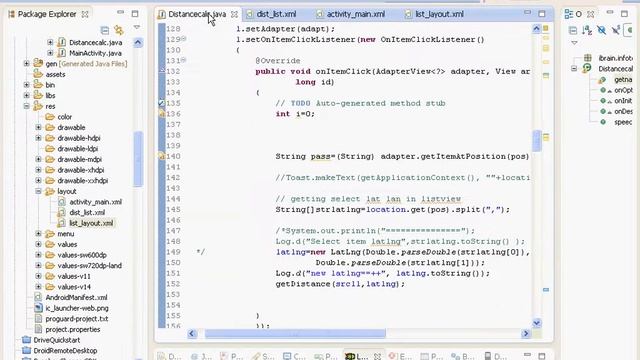Click Package Explorer scrollbar up arrow
The width and height of the screenshot is (640, 360).
click(138, 42)
